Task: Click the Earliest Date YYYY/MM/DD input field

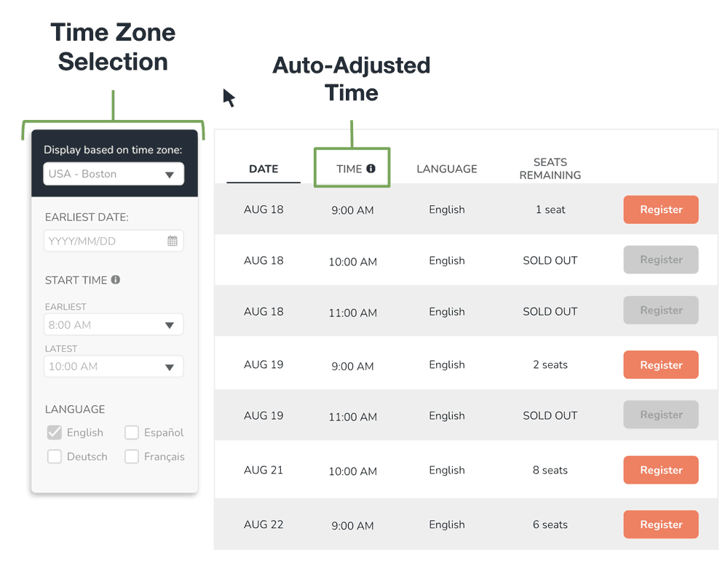Action: 102,241
